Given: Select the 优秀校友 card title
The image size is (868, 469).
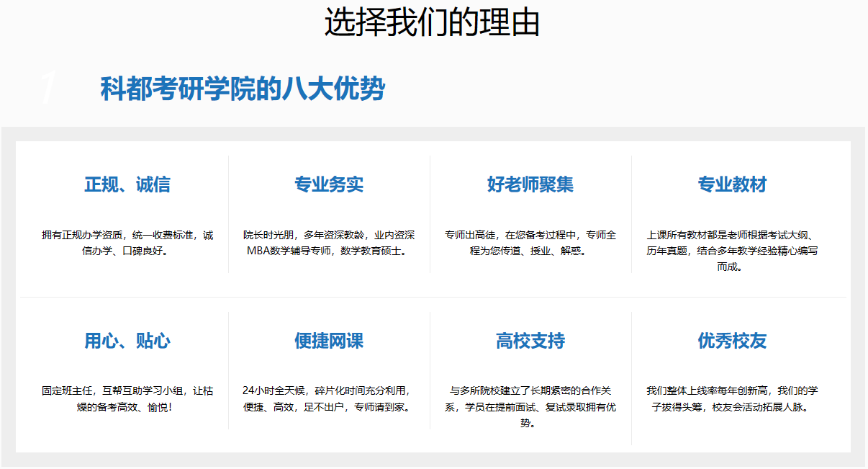Looking at the screenshot, I should tap(732, 341).
